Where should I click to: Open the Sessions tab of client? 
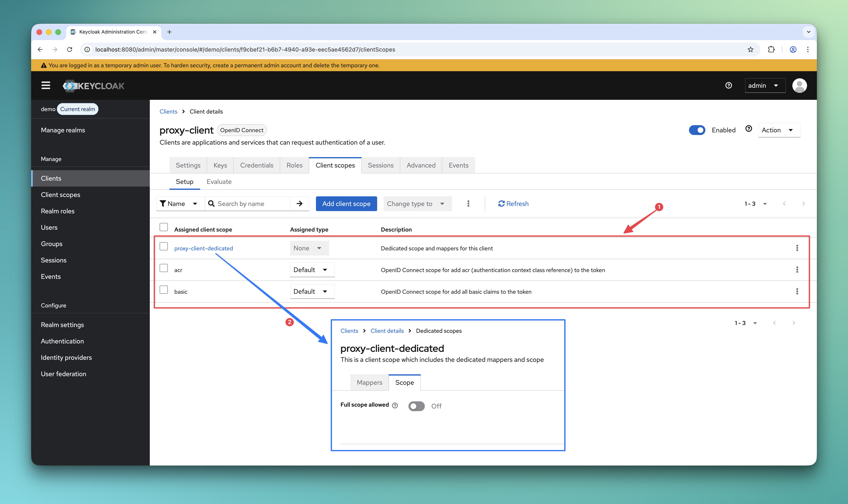[x=380, y=165]
